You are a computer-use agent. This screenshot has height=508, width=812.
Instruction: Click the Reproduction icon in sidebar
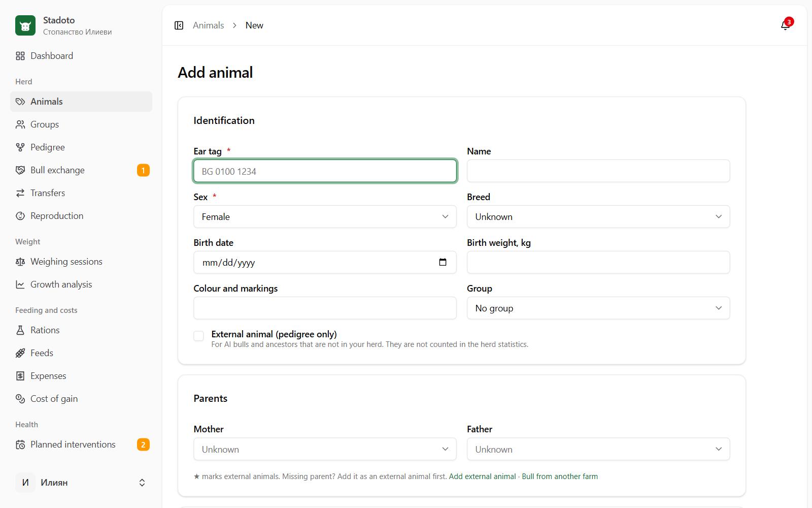pyautogui.click(x=20, y=216)
